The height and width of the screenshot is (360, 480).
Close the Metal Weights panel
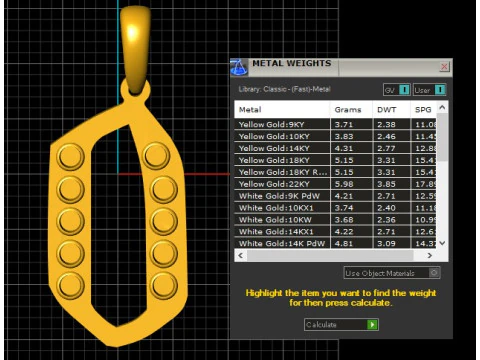point(444,67)
